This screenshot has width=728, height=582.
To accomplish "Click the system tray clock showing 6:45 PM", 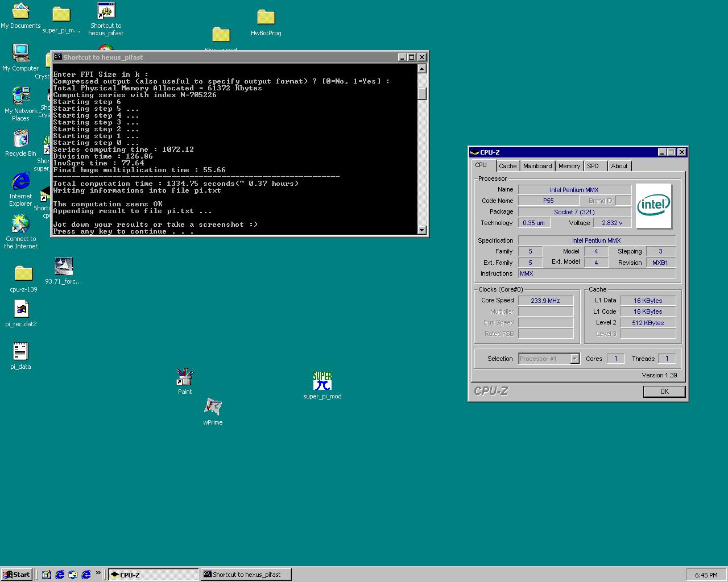I will click(706, 575).
